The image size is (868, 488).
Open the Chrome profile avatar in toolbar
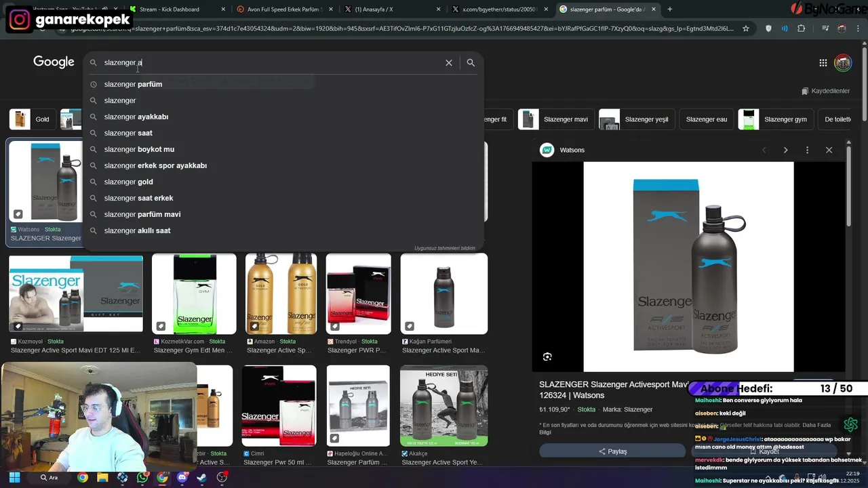pos(842,28)
